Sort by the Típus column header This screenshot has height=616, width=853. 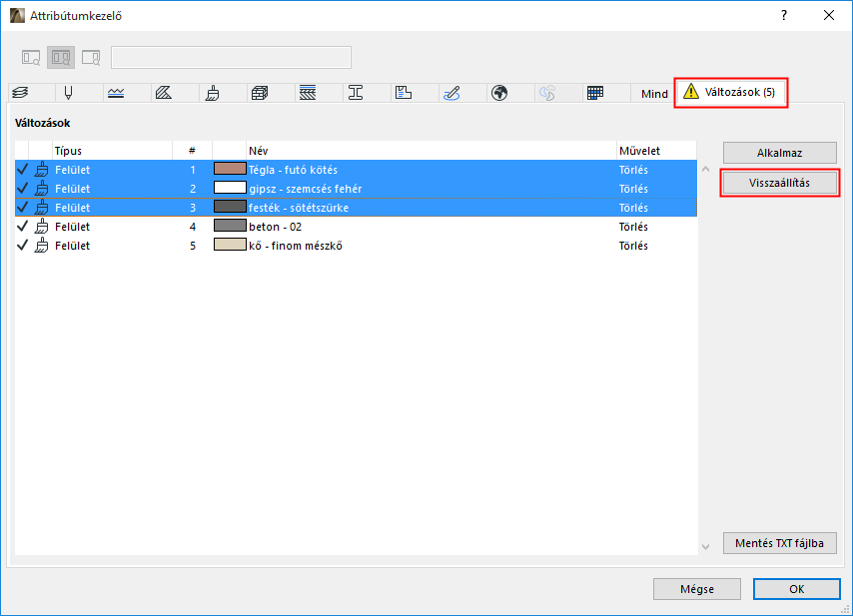point(113,151)
